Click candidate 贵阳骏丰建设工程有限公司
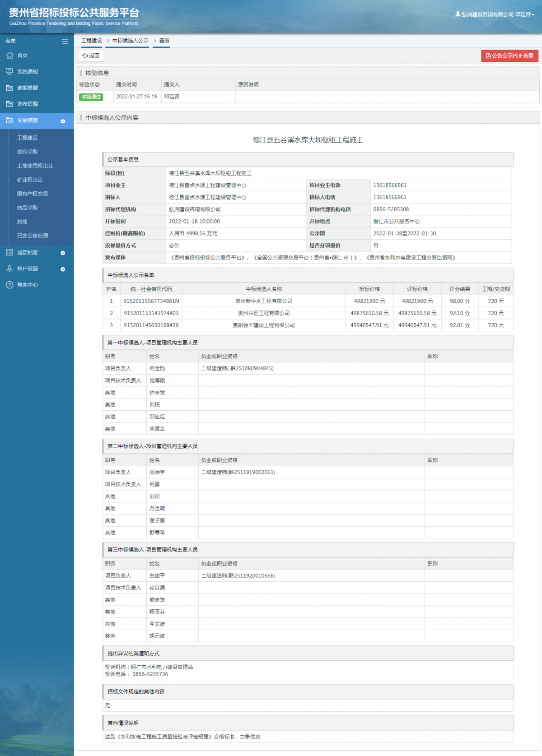Viewport: 542px width, 756px height. point(264,325)
